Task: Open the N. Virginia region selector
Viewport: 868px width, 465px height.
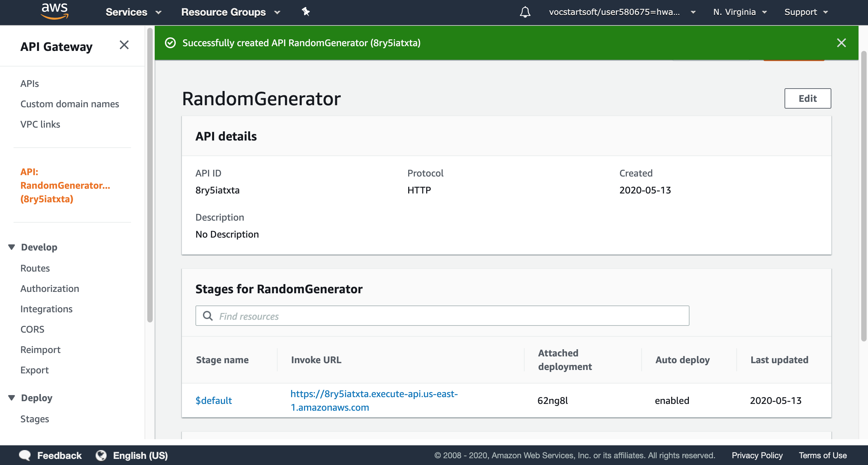Action: click(740, 12)
